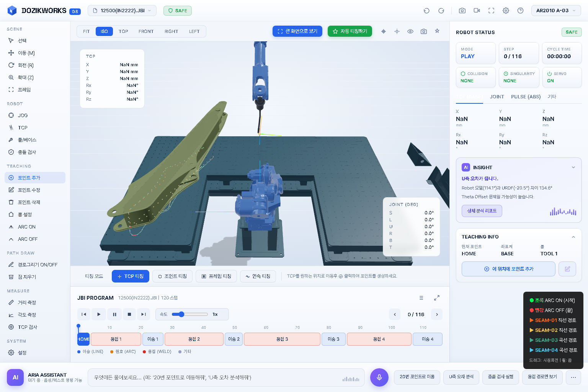Open the gear settings in top bar
588x392 pixels.
click(x=506, y=11)
